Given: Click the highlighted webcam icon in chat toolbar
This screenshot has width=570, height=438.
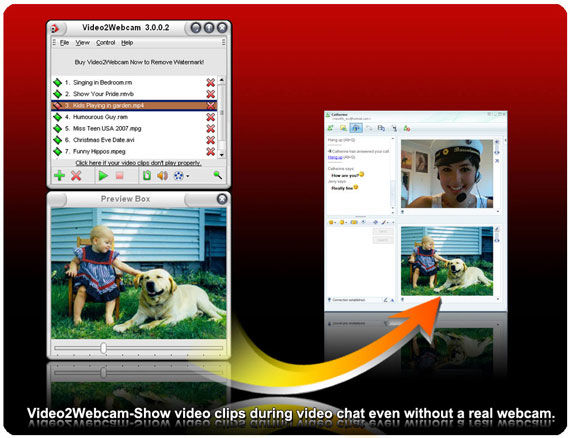Looking at the screenshot, I should pyautogui.click(x=356, y=128).
